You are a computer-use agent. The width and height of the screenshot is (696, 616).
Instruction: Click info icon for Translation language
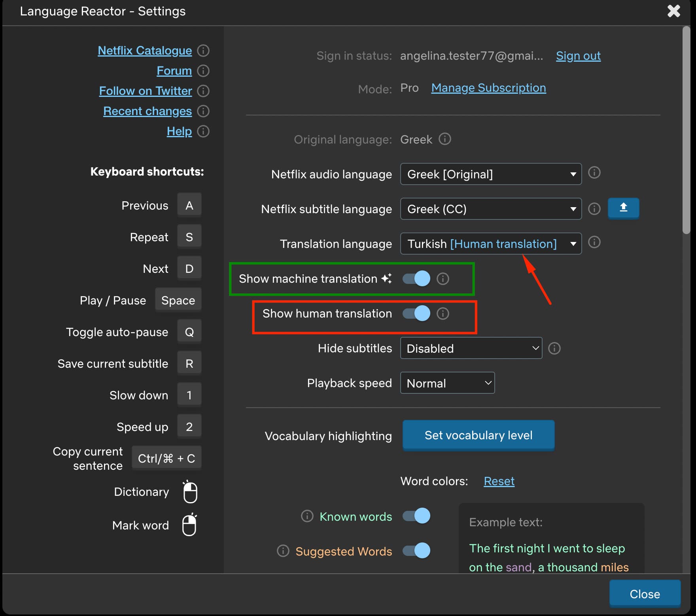pyautogui.click(x=594, y=242)
